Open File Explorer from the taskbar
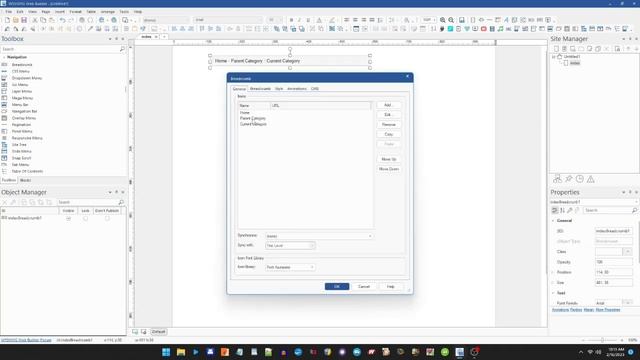Screen dimensions: 640x360 pyautogui.click(x=181, y=352)
